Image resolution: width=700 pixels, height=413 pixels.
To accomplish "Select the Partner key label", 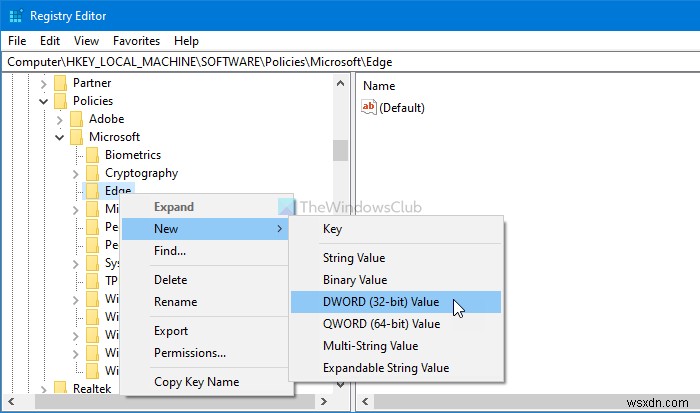I will coord(92,83).
